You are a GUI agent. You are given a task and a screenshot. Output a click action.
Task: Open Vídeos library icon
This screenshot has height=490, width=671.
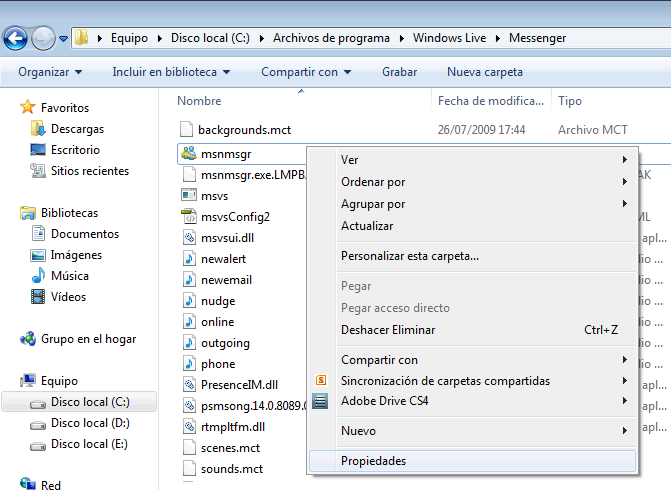38,296
